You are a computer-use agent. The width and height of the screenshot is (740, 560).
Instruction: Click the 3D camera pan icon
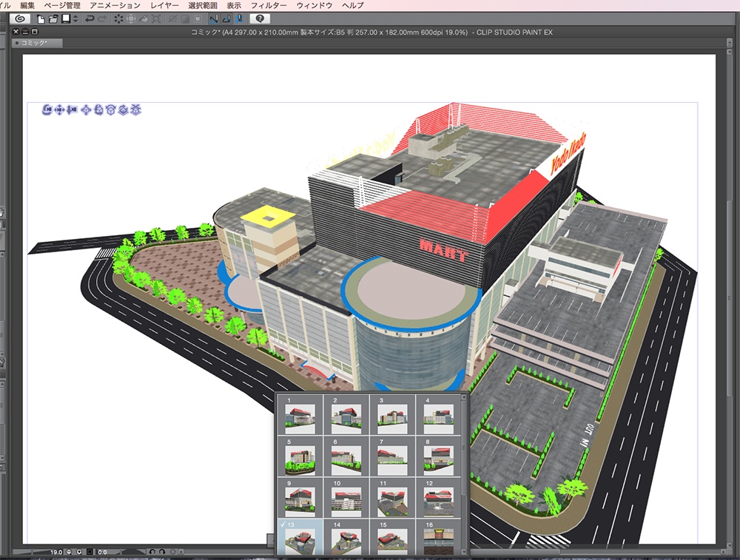pyautogui.click(x=59, y=110)
